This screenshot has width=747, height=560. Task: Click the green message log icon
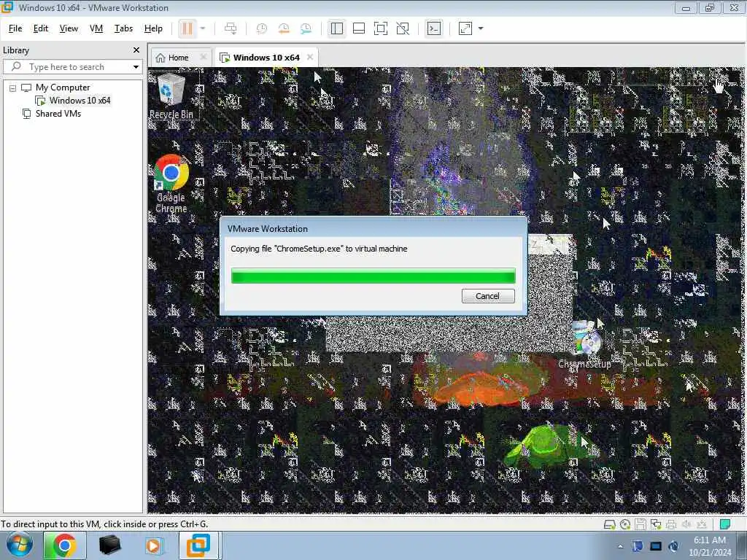pyautogui.click(x=725, y=524)
